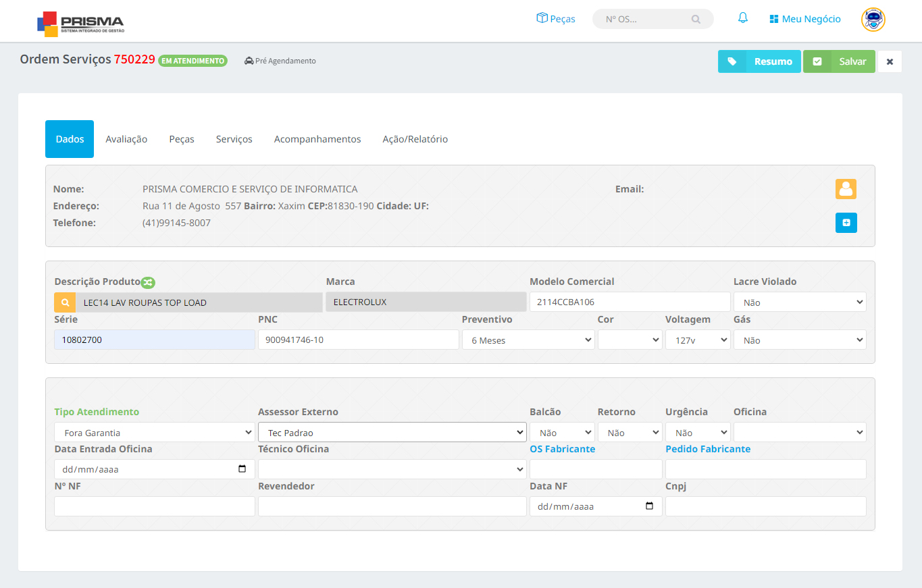
Task: Open Assessor Externo dropdown showing Tec Padrao
Action: (x=392, y=433)
